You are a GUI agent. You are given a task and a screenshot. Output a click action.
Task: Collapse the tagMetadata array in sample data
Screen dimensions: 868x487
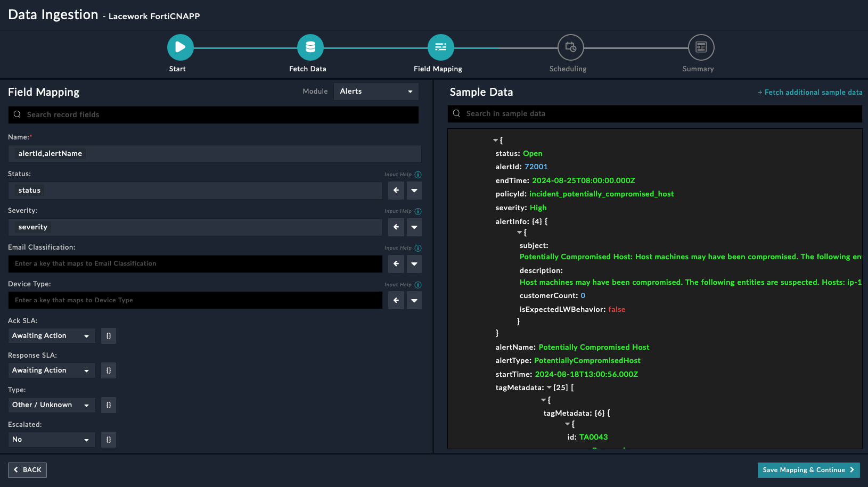pos(549,387)
